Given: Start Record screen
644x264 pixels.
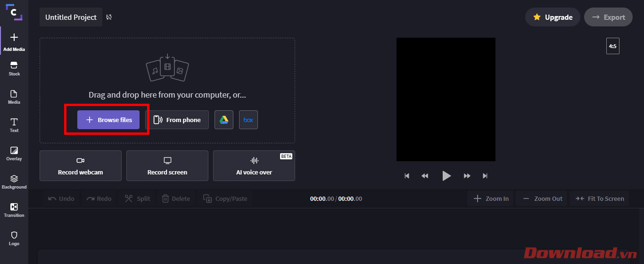Looking at the screenshot, I should point(167,166).
